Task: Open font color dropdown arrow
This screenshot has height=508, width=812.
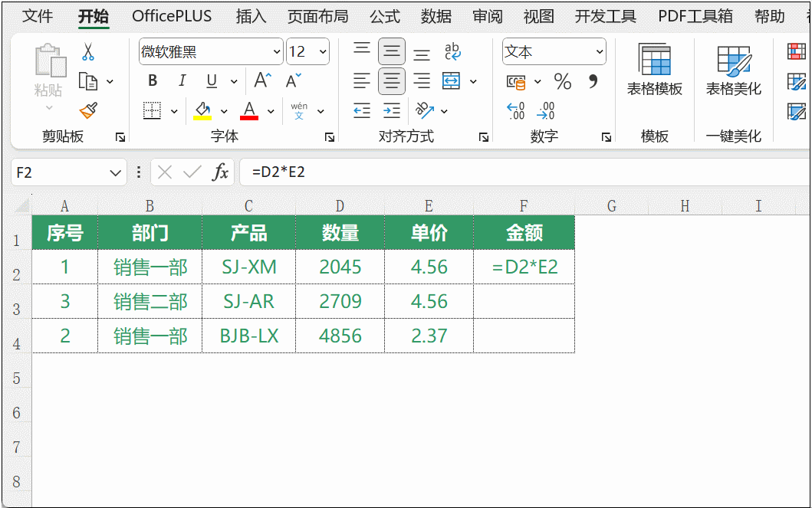Action: click(x=271, y=111)
